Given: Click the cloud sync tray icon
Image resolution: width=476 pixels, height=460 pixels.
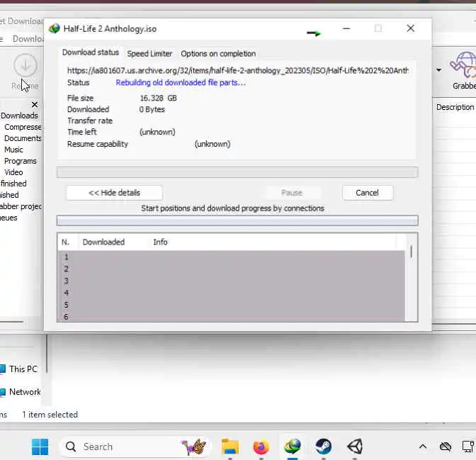Looking at the screenshot, I should (446, 447).
